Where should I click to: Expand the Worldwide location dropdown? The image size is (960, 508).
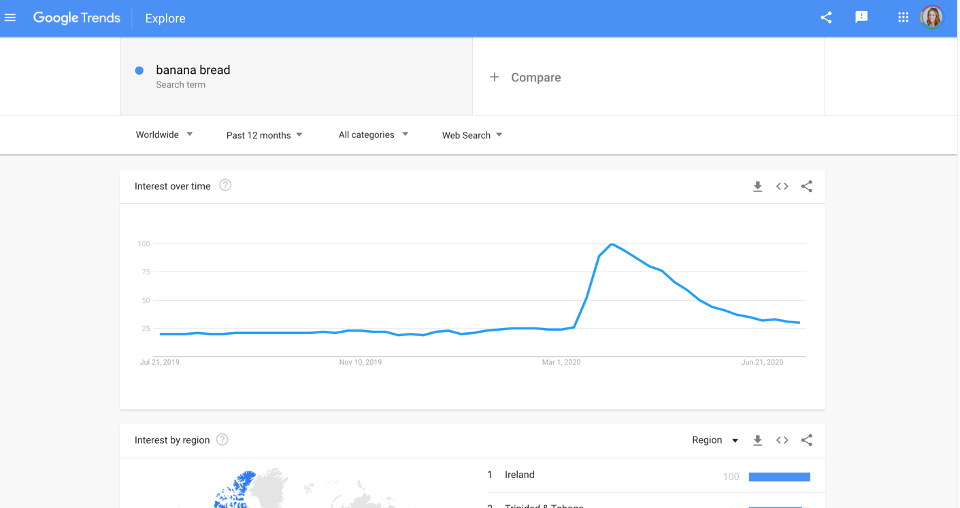[x=165, y=135]
